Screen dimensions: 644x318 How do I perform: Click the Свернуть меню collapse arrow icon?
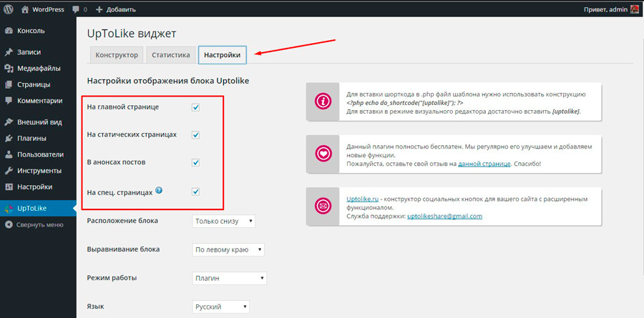tap(9, 225)
